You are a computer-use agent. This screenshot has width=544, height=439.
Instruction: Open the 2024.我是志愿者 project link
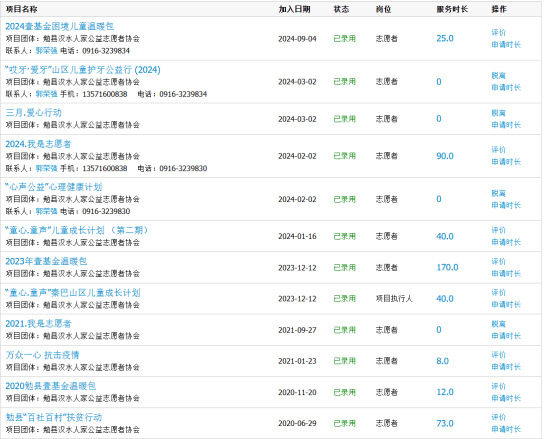click(38, 144)
